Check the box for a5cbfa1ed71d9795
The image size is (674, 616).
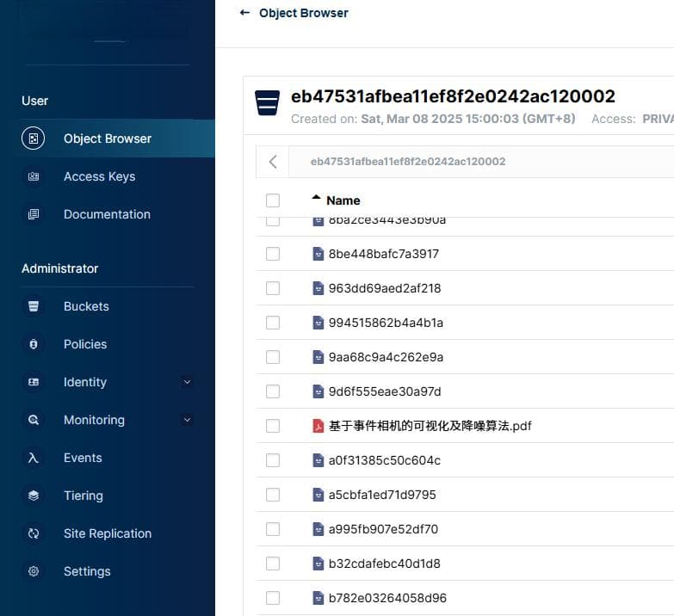[x=273, y=495]
